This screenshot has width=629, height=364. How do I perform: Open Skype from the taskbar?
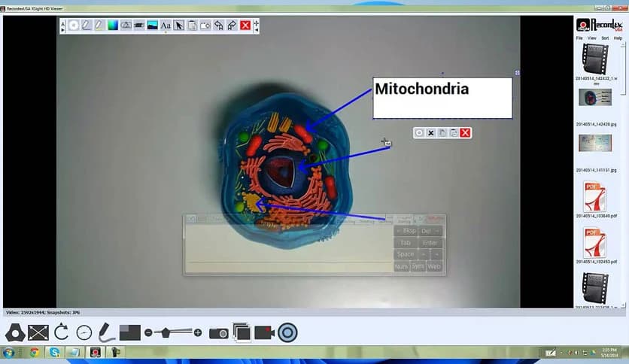point(55,353)
